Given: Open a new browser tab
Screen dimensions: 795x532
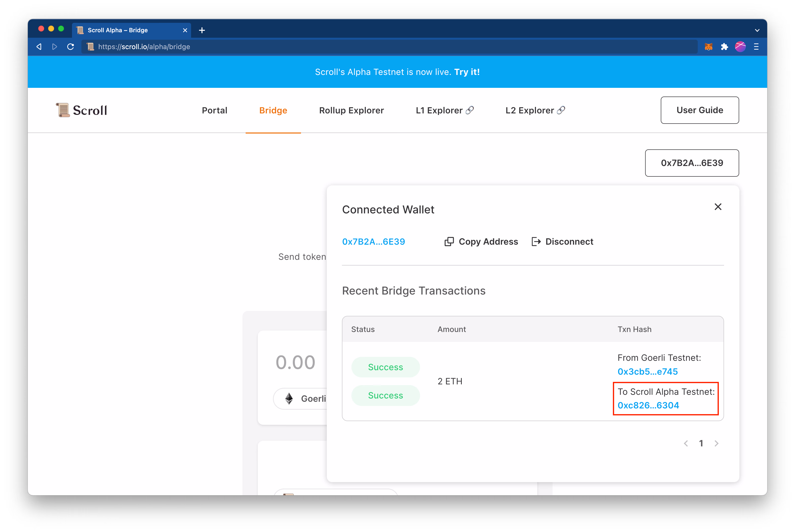Looking at the screenshot, I should [x=202, y=30].
